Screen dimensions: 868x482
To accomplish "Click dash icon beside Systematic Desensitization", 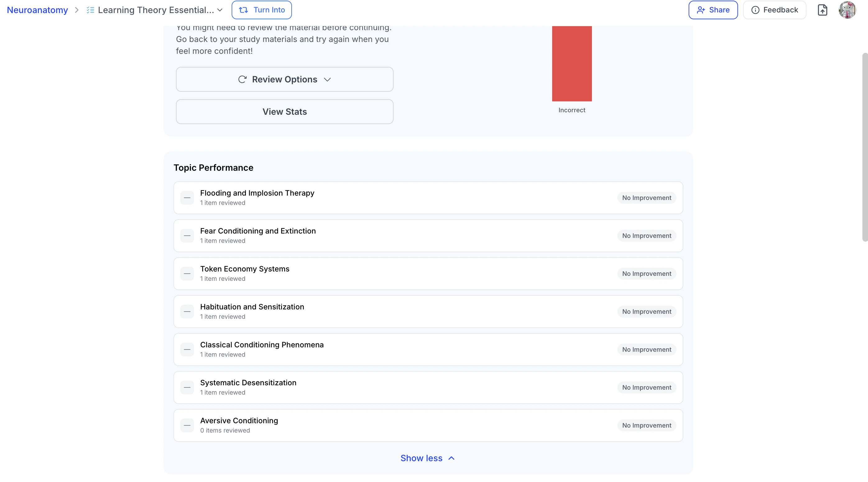I will (187, 388).
